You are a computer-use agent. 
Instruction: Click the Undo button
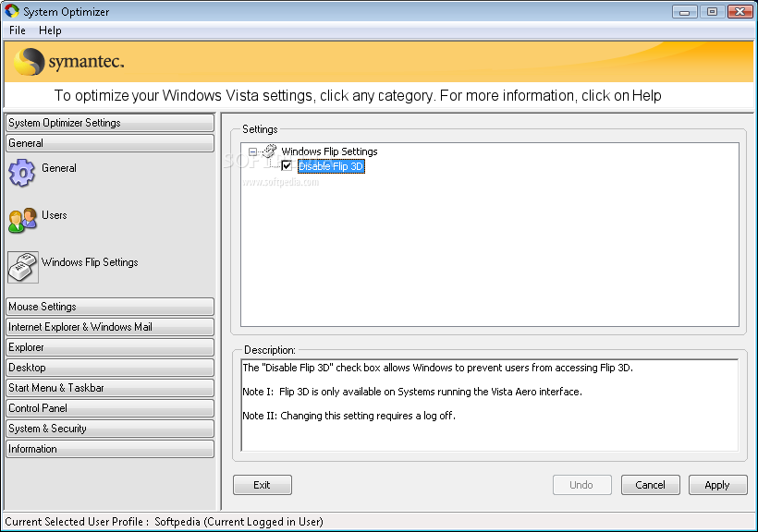pos(582,485)
